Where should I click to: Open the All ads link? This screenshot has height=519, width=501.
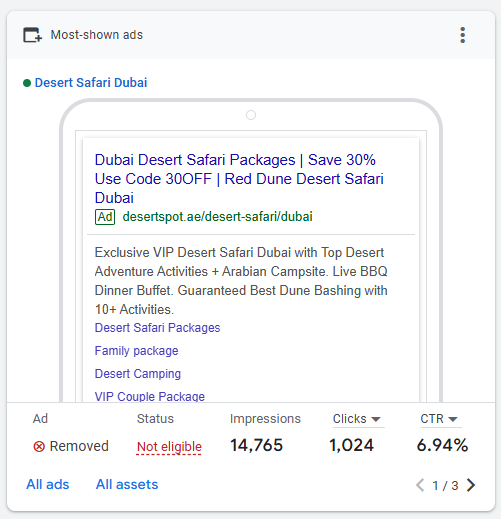(x=48, y=484)
